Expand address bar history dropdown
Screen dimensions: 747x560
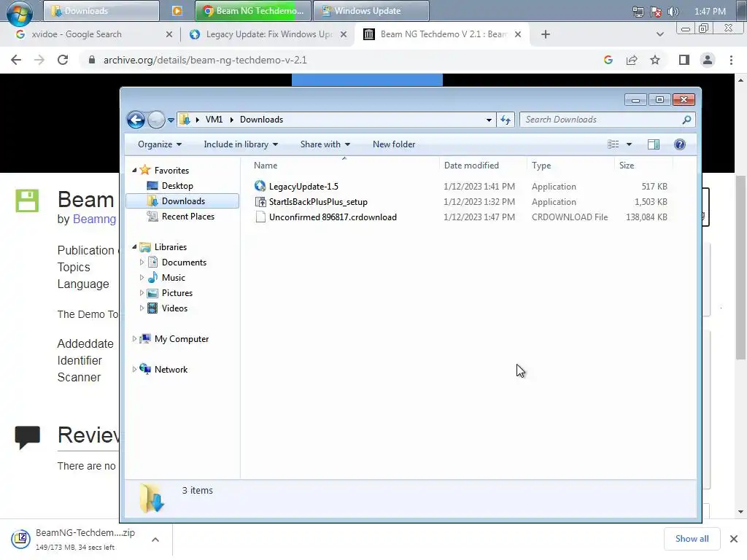point(489,120)
